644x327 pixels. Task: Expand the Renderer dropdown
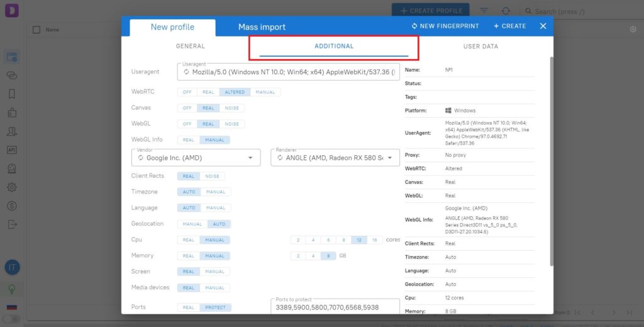click(390, 158)
